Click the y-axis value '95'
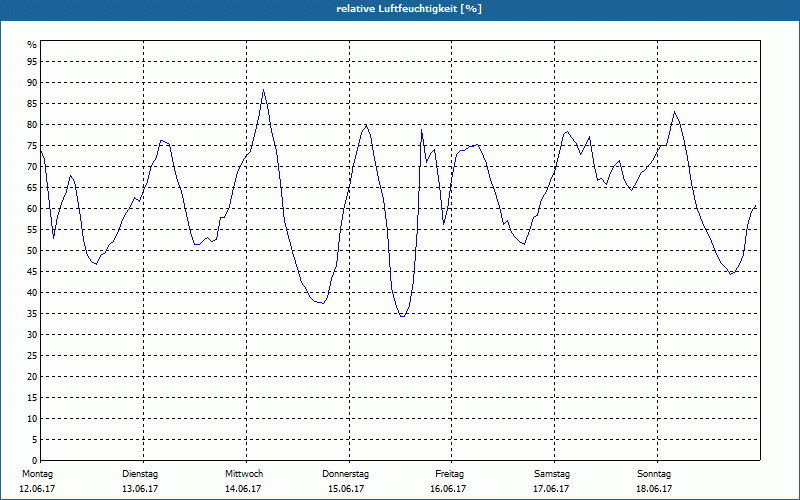 [32, 62]
